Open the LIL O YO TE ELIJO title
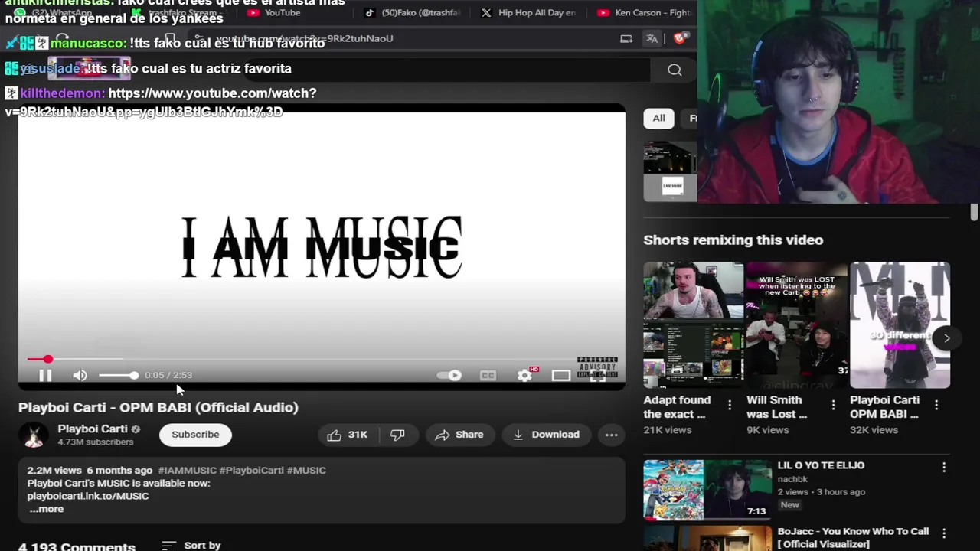980x551 pixels. [x=821, y=465]
